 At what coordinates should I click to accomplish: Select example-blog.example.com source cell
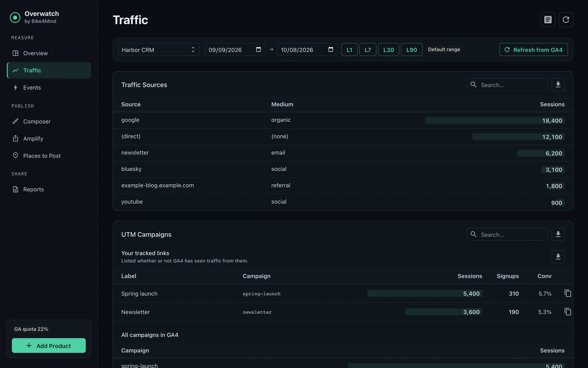click(x=157, y=185)
